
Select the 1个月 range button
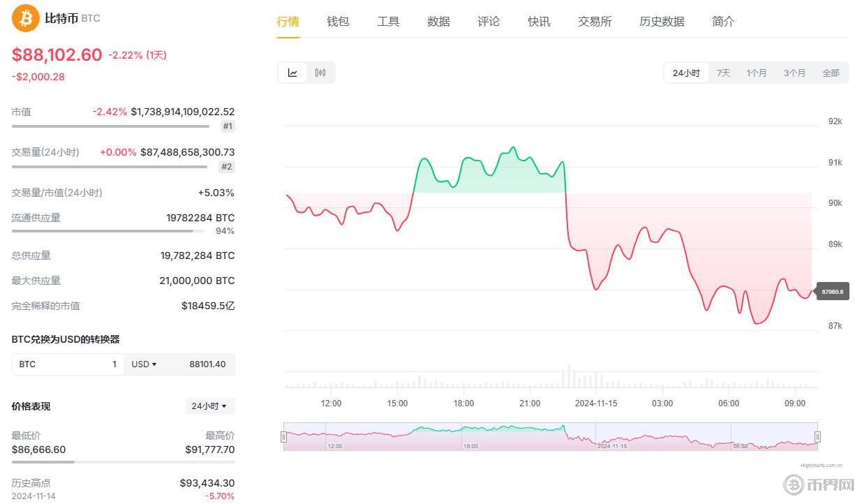tap(757, 72)
